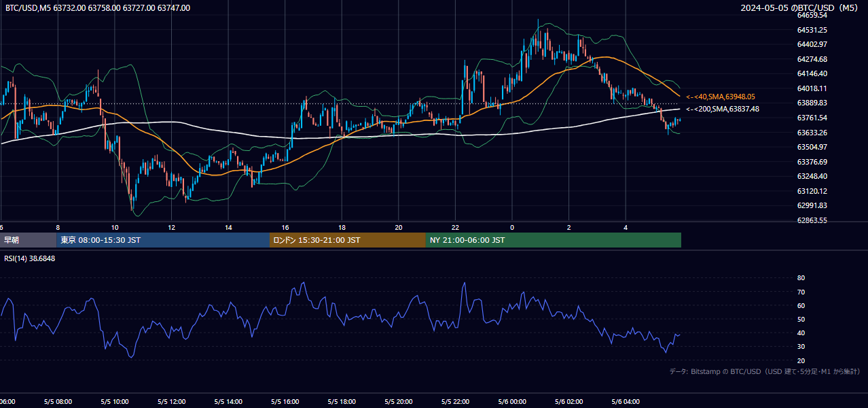Click hour 22 on price chart time axis
868x408 pixels.
click(x=456, y=227)
